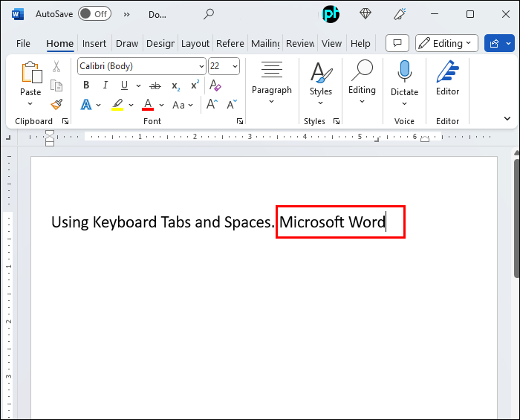The width and height of the screenshot is (520, 420).
Task: Toggle Bold formatting
Action: pyautogui.click(x=86, y=85)
